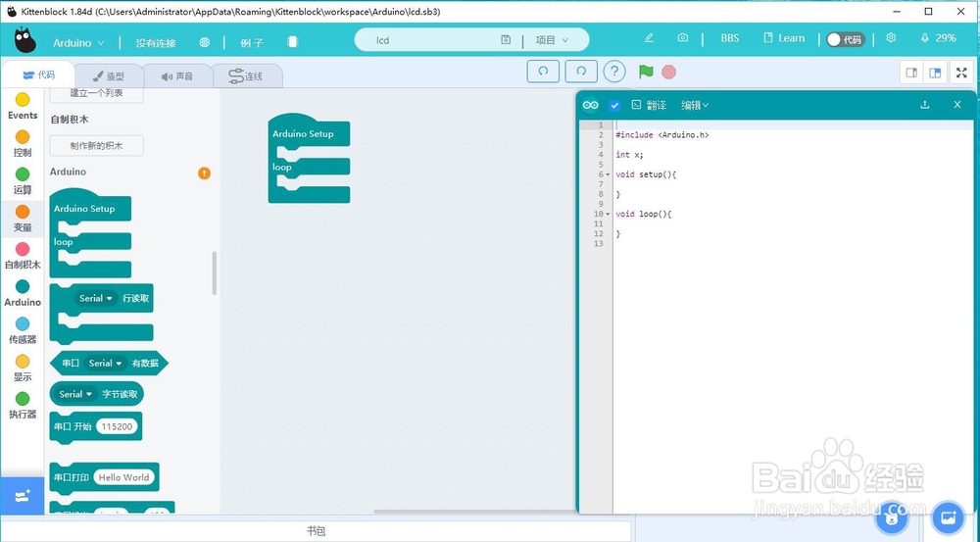
Task: Collapse the void setup() code fold
Action: click(x=608, y=175)
